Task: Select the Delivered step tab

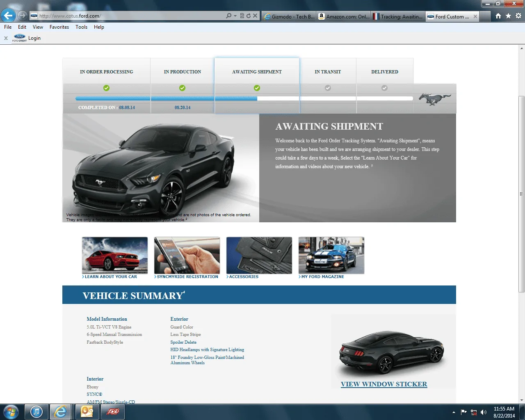Action: click(x=385, y=72)
